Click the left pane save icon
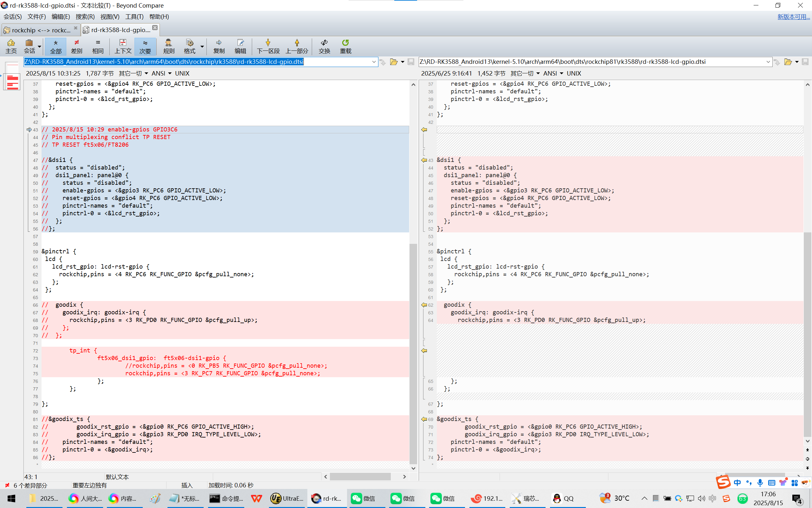Image resolution: width=812 pixels, height=508 pixels. 411,62
